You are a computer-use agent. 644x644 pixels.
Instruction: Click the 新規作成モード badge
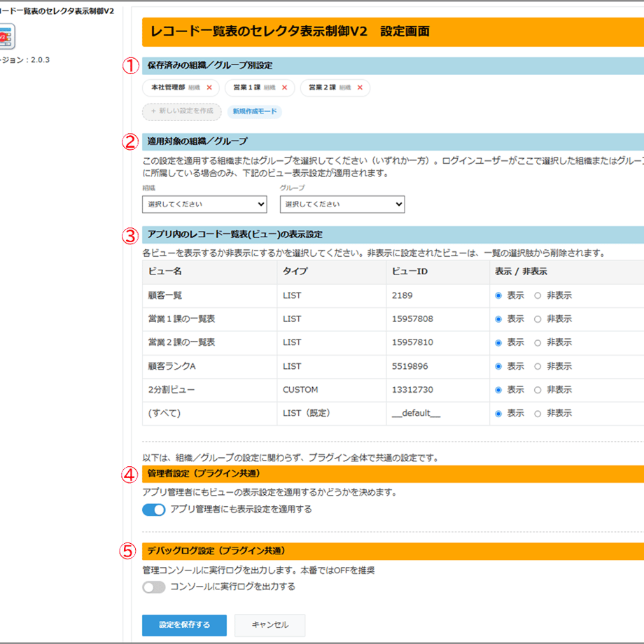(255, 111)
